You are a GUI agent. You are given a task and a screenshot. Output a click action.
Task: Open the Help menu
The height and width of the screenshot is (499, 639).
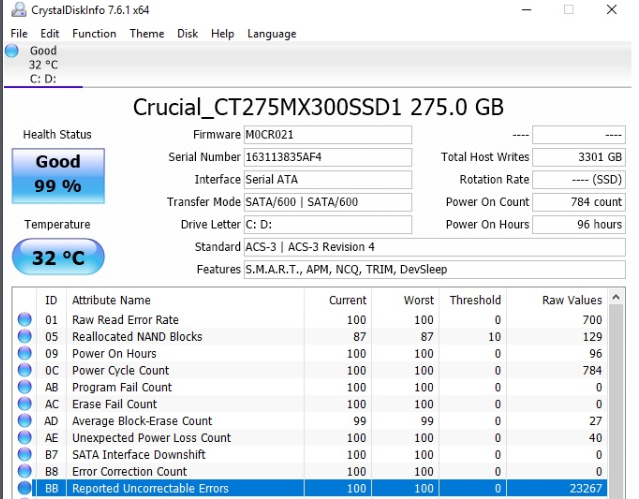(222, 33)
